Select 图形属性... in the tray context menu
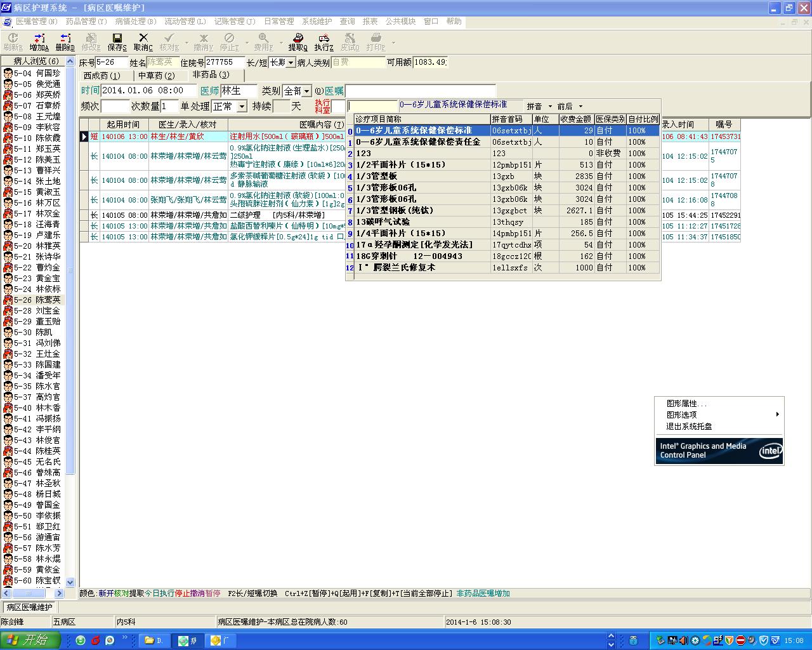 click(x=686, y=404)
